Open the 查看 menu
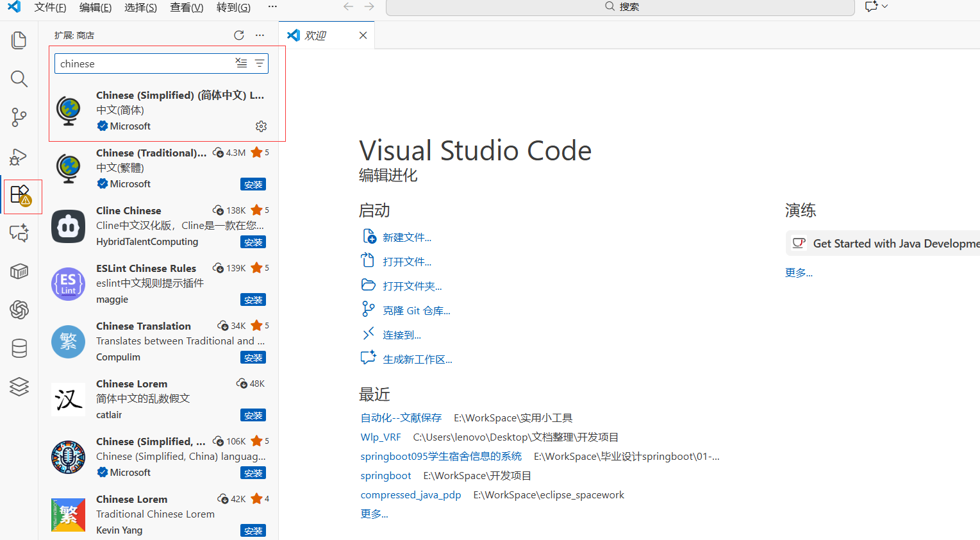This screenshot has width=980, height=540. pyautogui.click(x=186, y=7)
